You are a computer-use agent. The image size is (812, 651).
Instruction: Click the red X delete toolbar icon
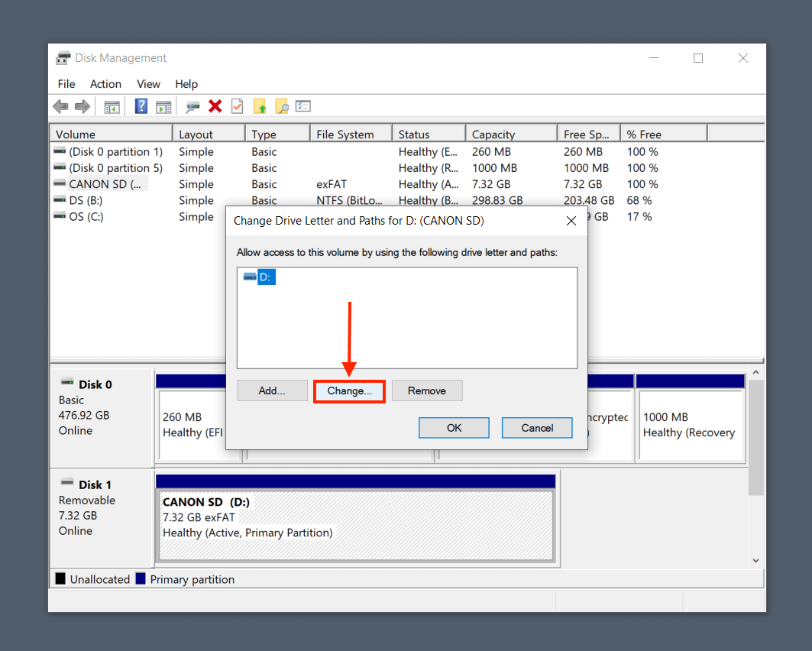(215, 107)
